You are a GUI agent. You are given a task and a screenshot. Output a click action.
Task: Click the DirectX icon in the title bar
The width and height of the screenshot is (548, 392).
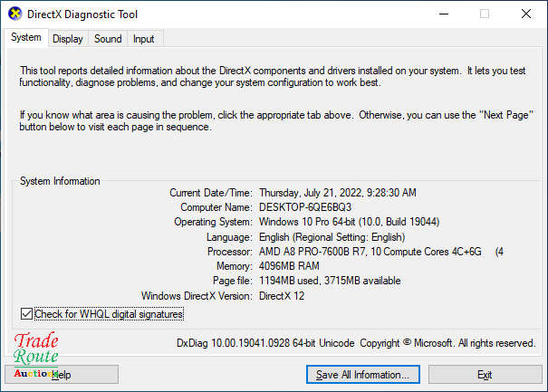point(14,14)
